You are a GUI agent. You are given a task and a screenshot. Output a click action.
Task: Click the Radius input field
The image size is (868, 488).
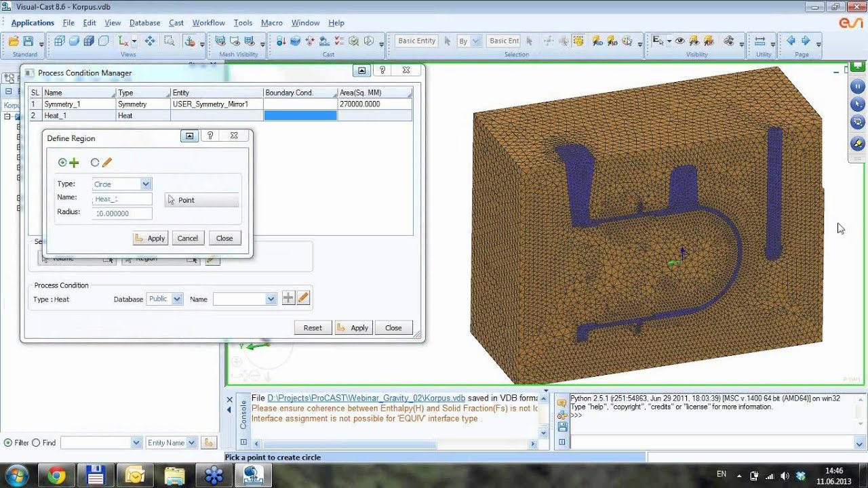click(123, 213)
